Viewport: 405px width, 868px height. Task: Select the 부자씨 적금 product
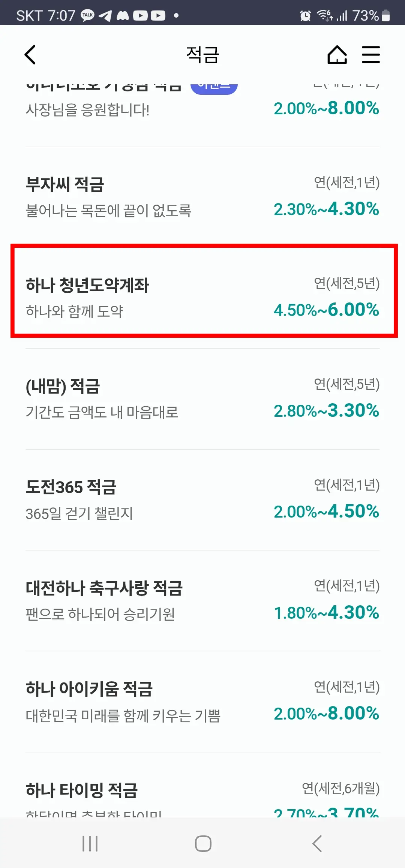coord(202,197)
